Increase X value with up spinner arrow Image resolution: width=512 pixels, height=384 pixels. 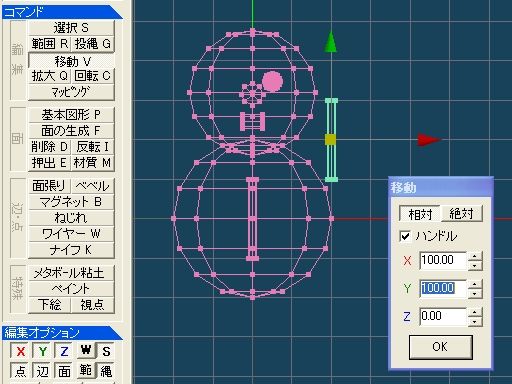(475, 256)
